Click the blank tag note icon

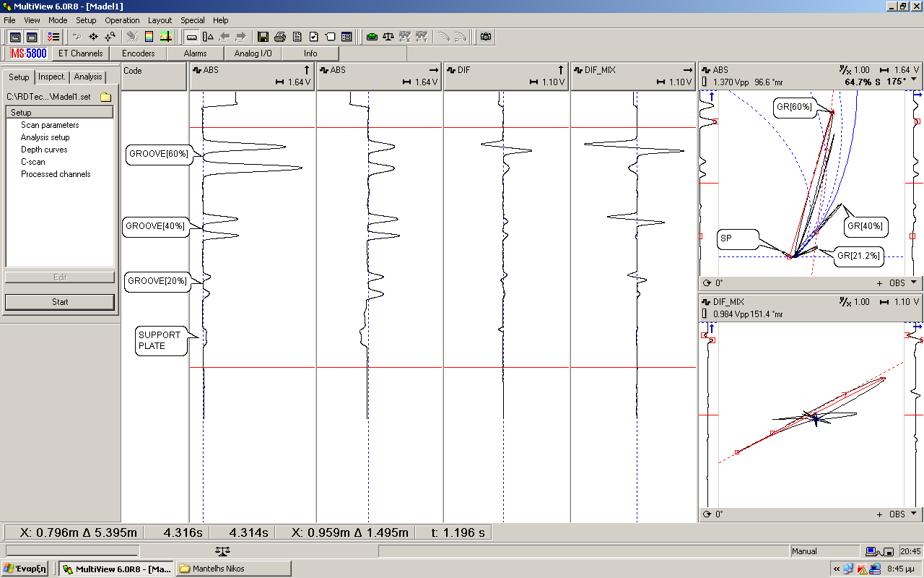pyautogui.click(x=330, y=37)
